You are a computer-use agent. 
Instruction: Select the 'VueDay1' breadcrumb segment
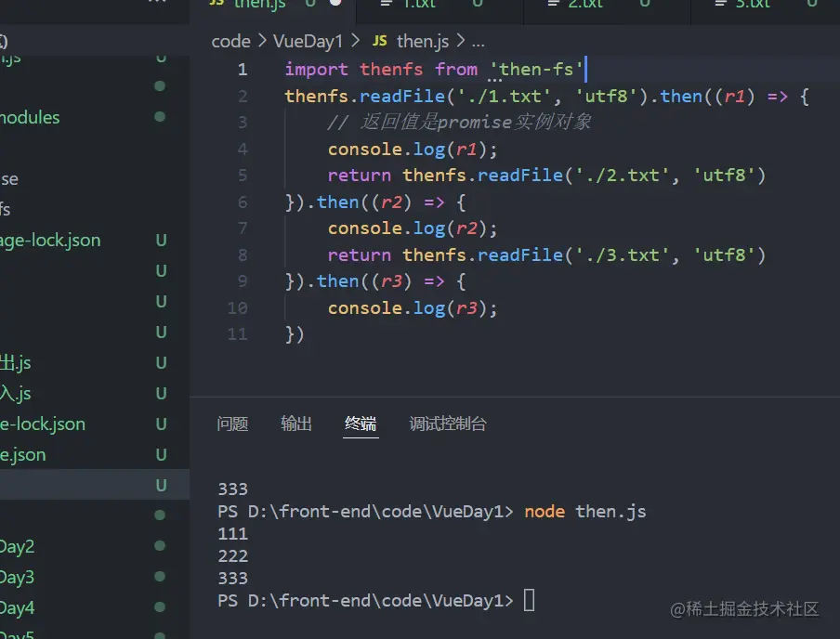coord(308,41)
